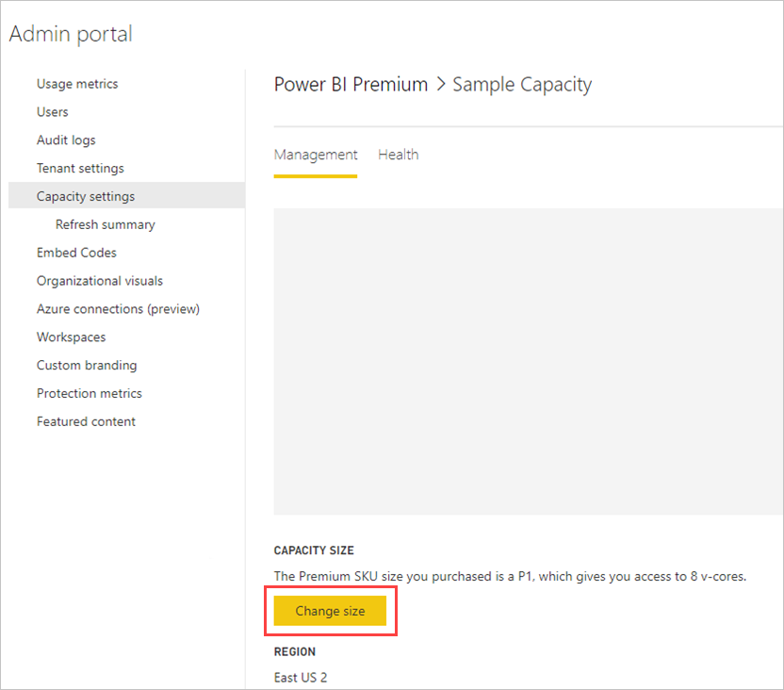Screen dimensions: 784x690
Task: Open Refresh summary sub-item
Action: tap(106, 224)
